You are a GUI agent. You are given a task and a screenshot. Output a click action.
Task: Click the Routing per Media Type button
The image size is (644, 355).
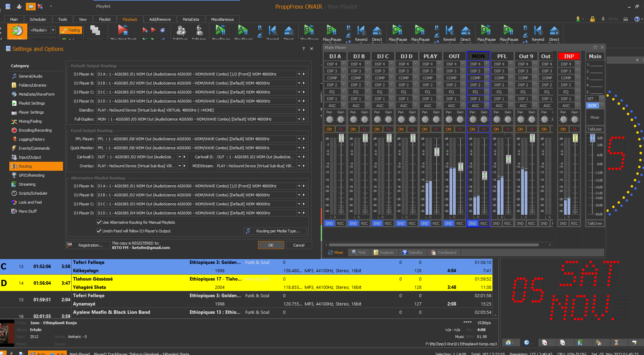point(275,231)
